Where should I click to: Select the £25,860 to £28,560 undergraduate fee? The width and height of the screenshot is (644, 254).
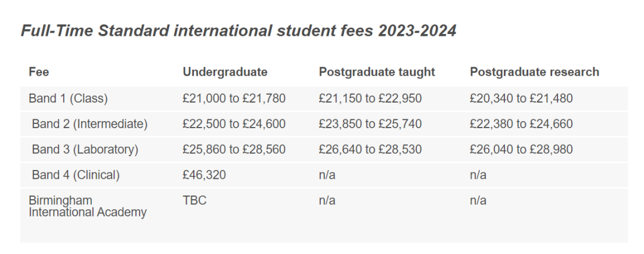click(x=234, y=150)
